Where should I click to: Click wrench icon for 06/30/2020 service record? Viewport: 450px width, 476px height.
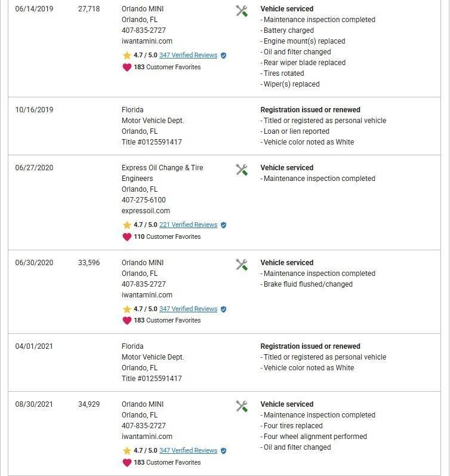pyautogui.click(x=242, y=265)
